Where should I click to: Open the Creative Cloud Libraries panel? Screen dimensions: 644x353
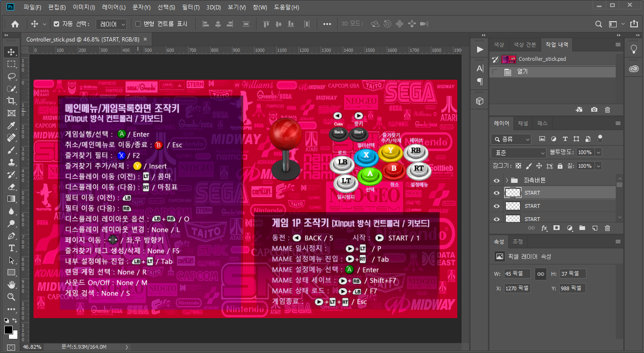coord(634,69)
